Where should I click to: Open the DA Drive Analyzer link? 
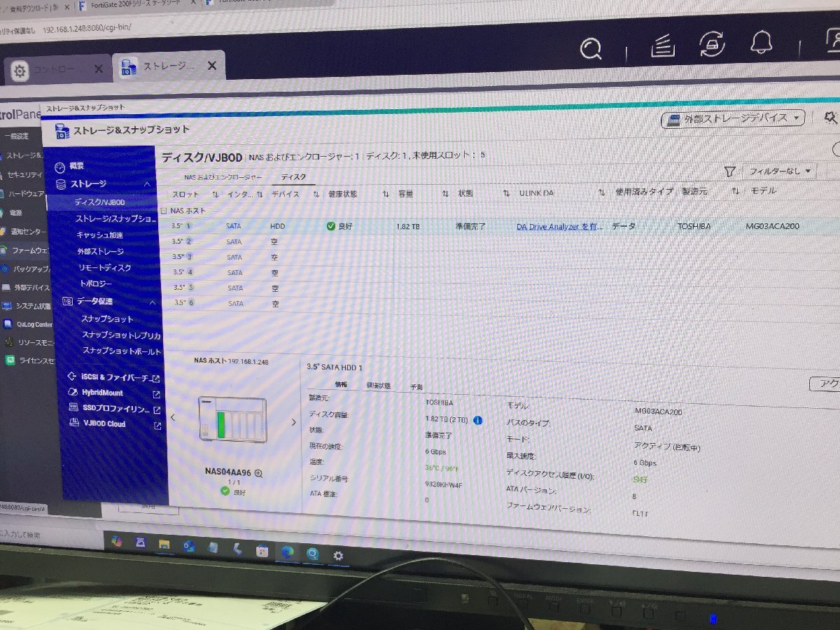559,227
